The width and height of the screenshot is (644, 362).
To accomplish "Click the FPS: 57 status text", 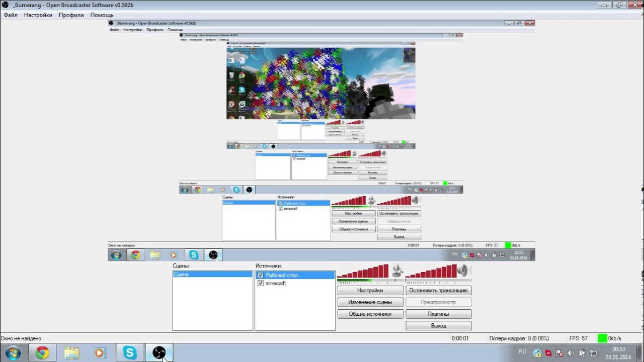I will pos(579,338).
